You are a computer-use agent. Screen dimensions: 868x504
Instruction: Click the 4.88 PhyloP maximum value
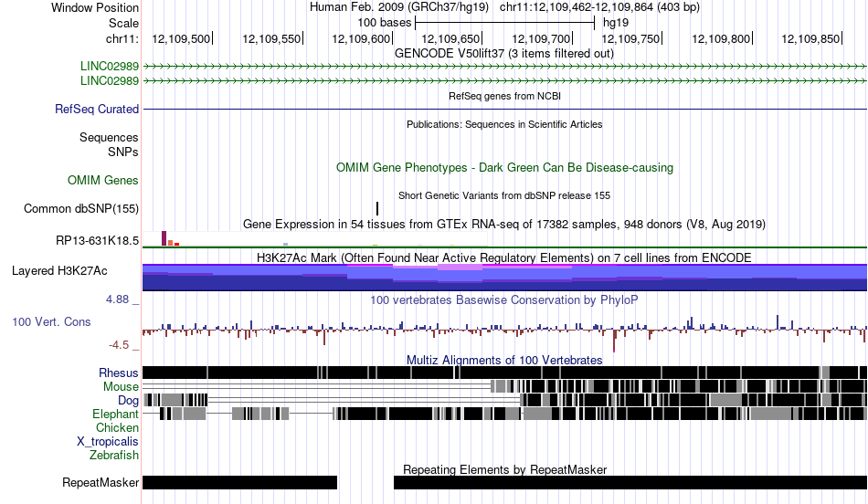coord(118,299)
